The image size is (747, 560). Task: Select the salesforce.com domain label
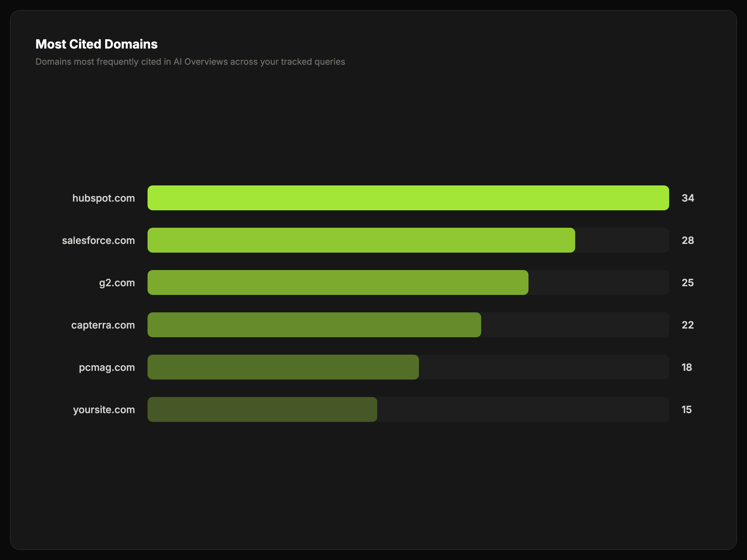[x=98, y=240]
